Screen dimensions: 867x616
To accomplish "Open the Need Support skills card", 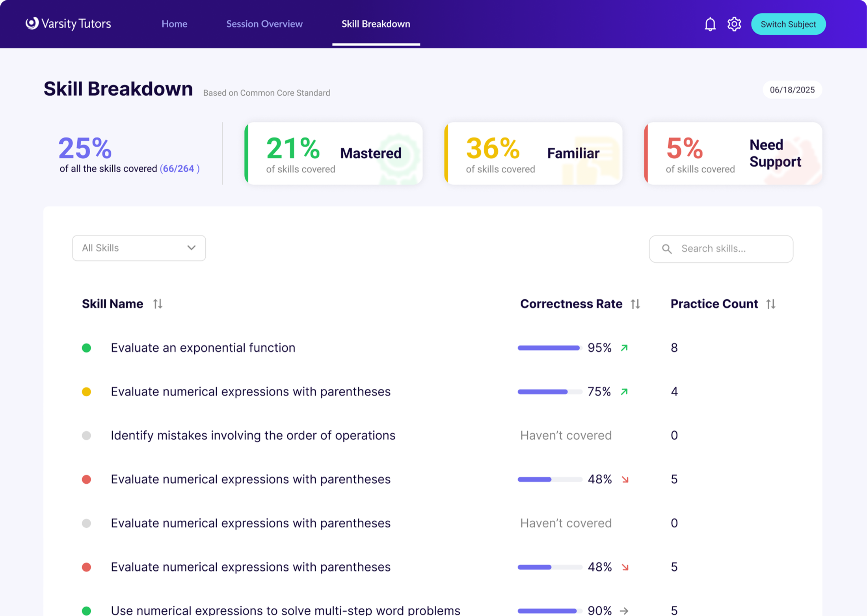I will tap(733, 153).
